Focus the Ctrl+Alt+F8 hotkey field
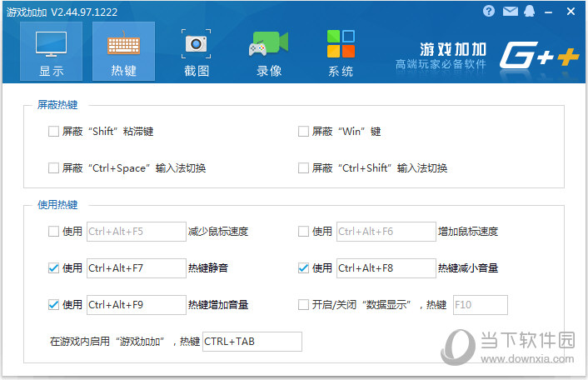Image resolution: width=588 pixels, height=380 pixels. (x=386, y=268)
